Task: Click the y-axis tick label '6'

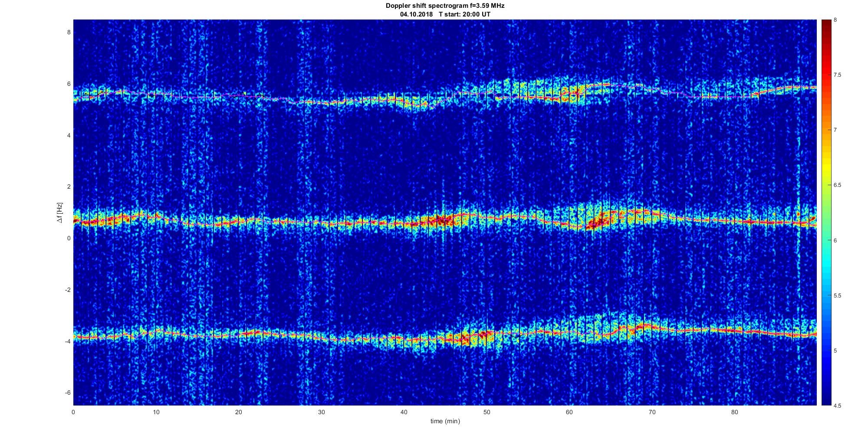Action: click(69, 84)
